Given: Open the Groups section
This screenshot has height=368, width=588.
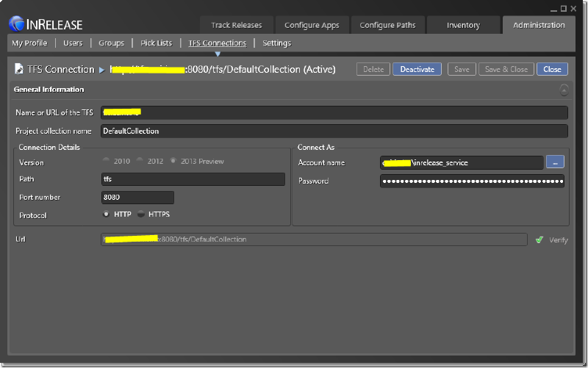Looking at the screenshot, I should pos(112,43).
